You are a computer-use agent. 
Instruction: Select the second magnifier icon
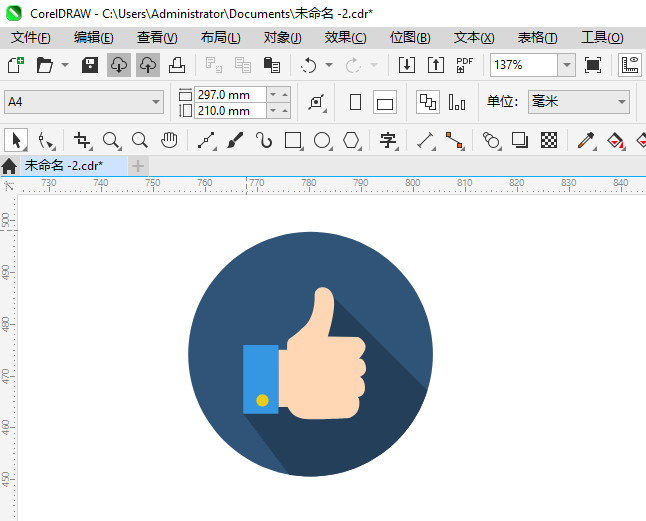140,140
